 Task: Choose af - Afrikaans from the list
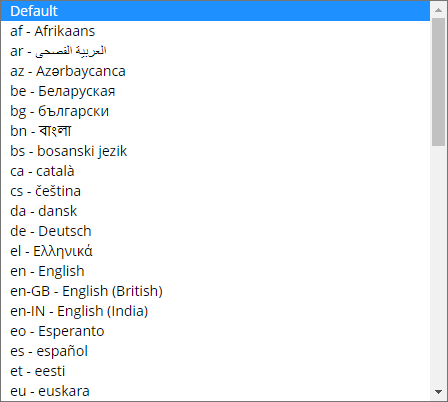coord(215,31)
